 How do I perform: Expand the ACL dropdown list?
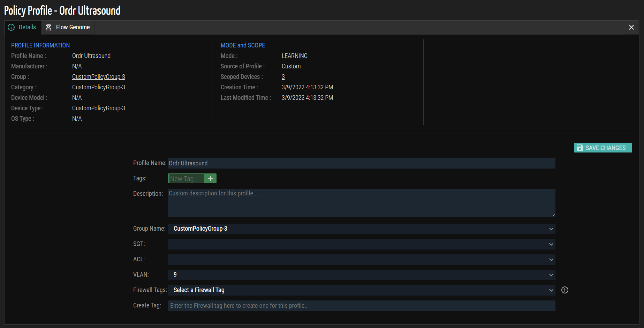(x=361, y=260)
